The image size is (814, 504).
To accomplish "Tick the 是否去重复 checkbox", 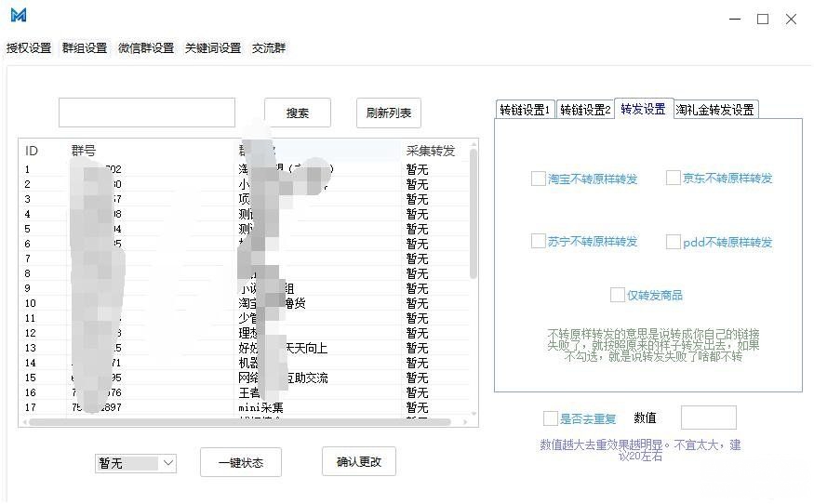I will tap(551, 418).
